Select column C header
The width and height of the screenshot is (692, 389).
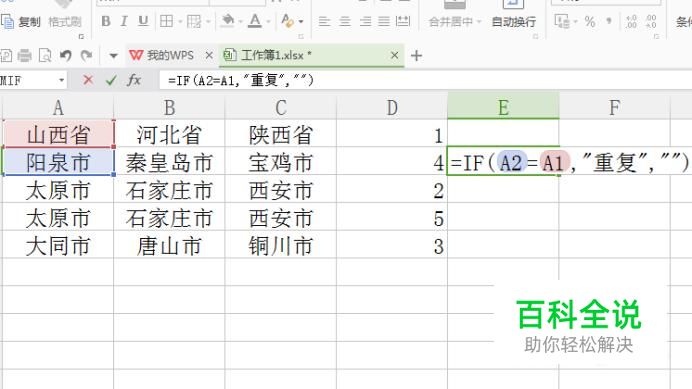(281, 108)
